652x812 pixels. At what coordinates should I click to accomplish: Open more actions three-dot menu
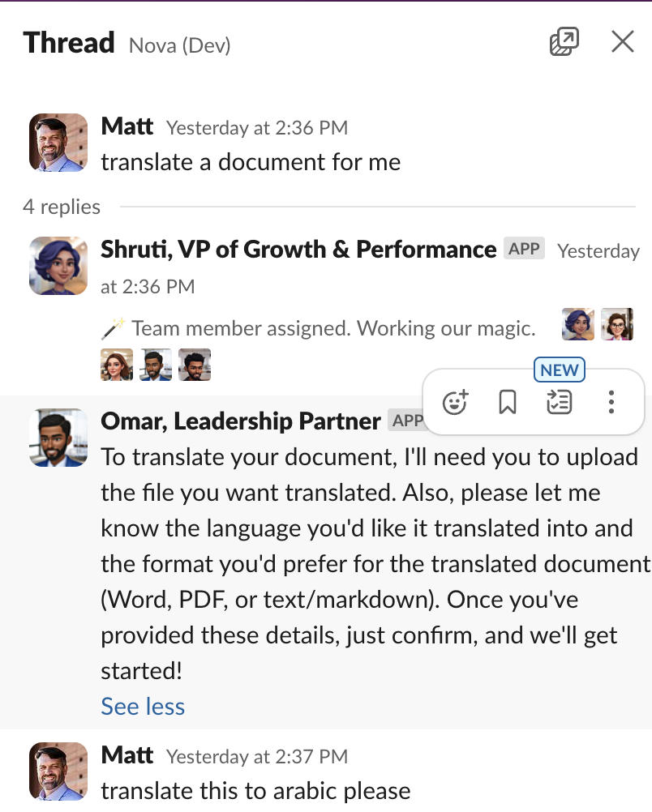[611, 402]
